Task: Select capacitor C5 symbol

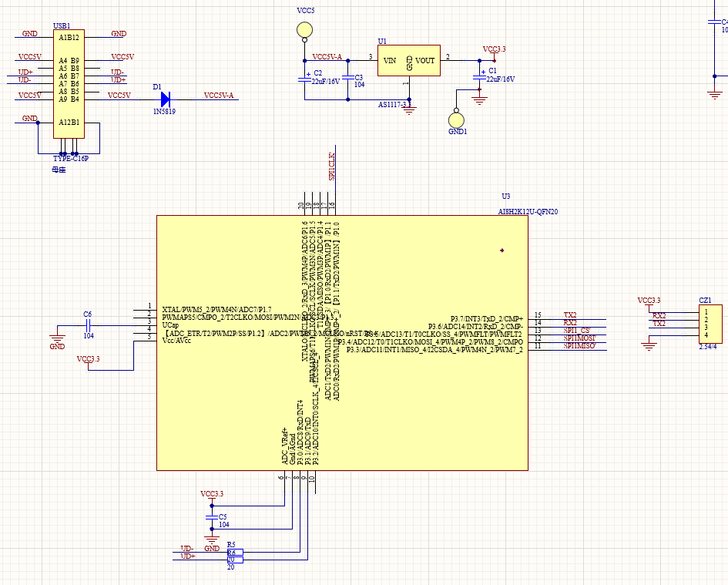Action: pyautogui.click(x=212, y=517)
